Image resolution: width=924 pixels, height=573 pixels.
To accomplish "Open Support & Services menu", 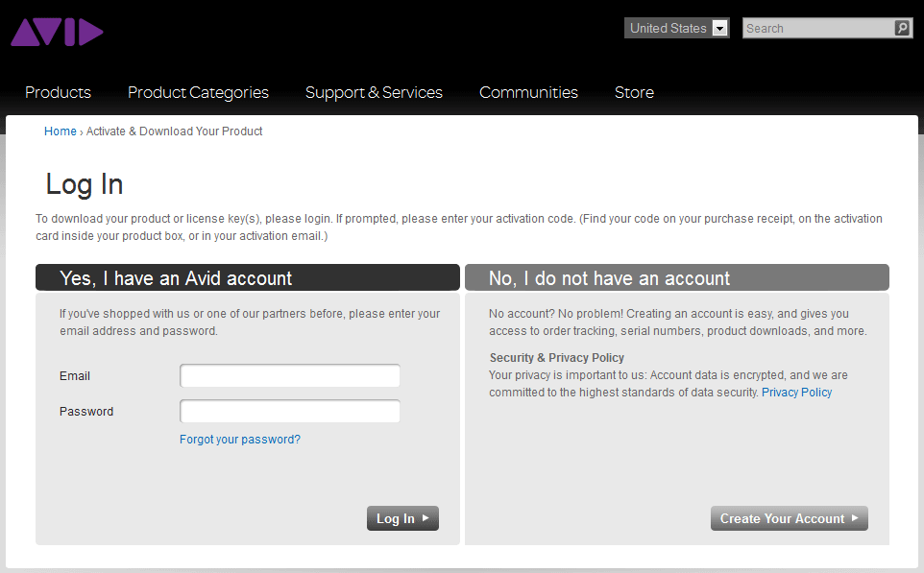I will (x=374, y=93).
